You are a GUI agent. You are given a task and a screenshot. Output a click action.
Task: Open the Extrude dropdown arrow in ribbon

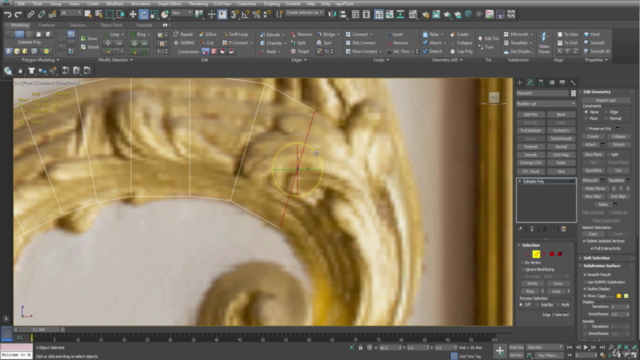coord(283,35)
